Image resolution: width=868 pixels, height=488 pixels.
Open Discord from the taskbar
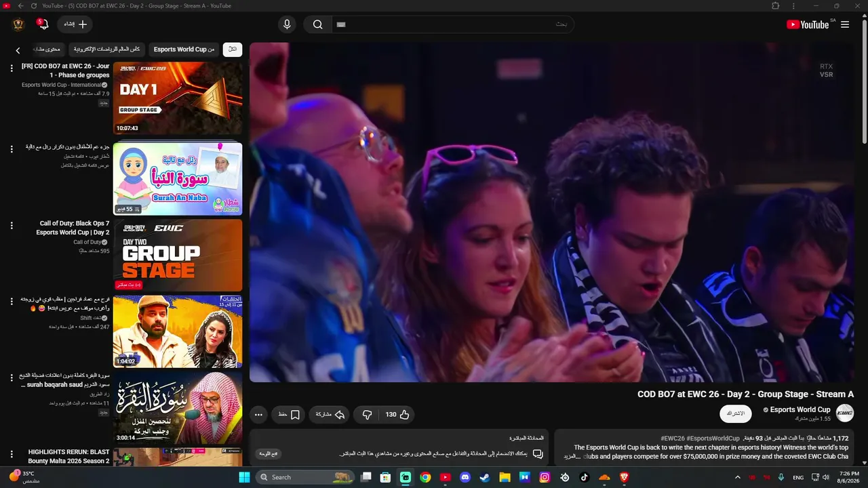tap(465, 477)
